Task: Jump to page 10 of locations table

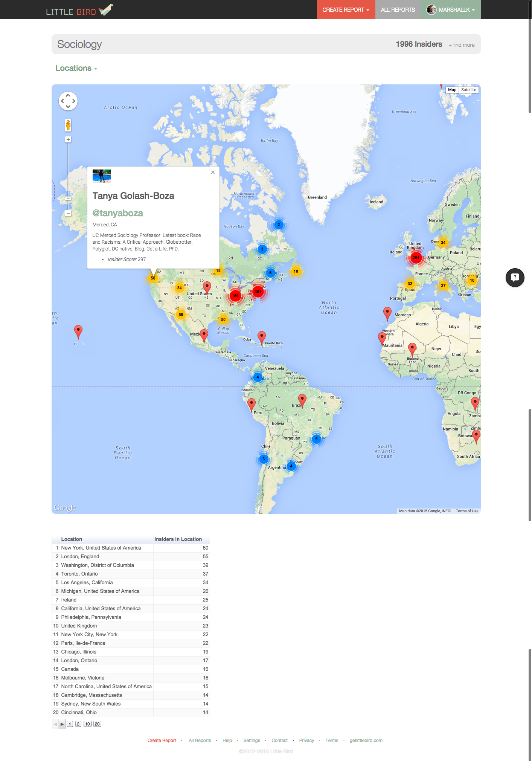Action: [87, 724]
